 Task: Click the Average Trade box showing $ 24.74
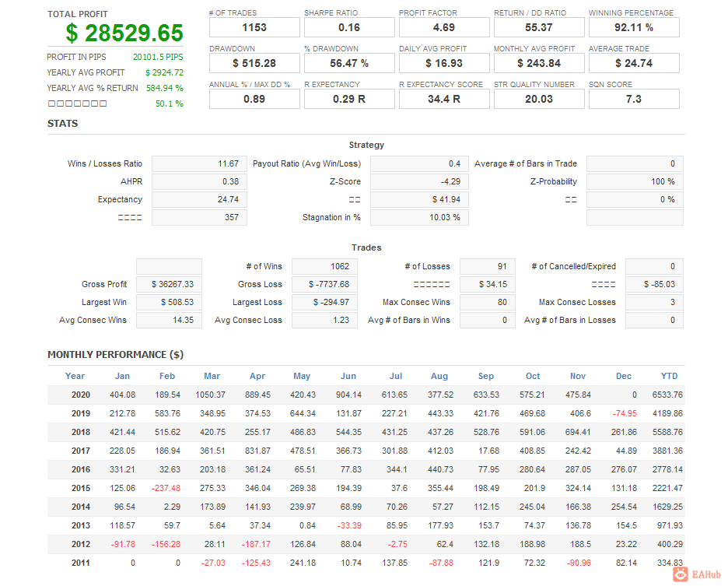point(634,63)
